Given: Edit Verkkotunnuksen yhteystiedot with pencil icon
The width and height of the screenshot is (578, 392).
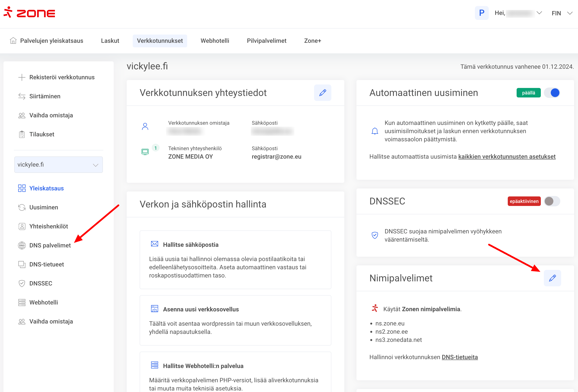Looking at the screenshot, I should click(322, 93).
